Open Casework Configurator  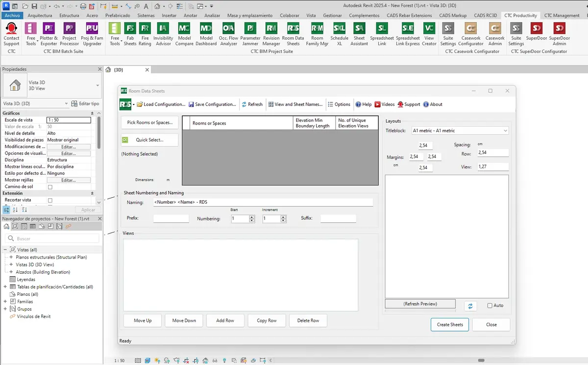click(x=471, y=34)
